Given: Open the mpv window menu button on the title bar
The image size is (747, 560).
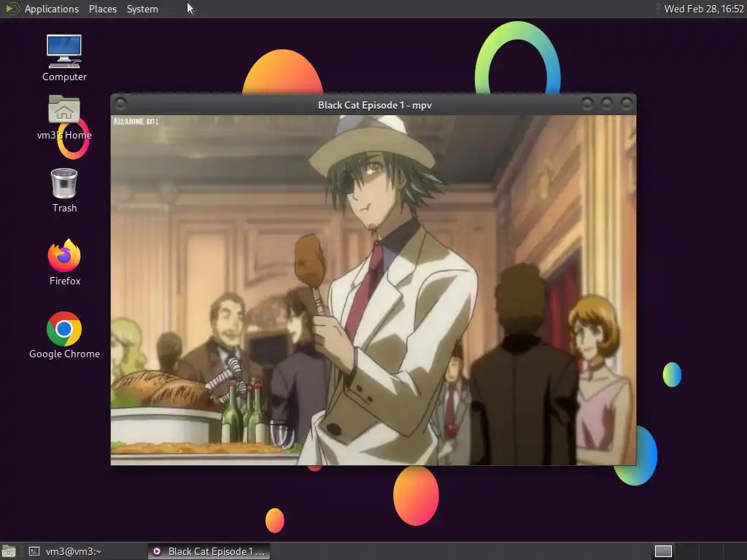Looking at the screenshot, I should [x=120, y=104].
